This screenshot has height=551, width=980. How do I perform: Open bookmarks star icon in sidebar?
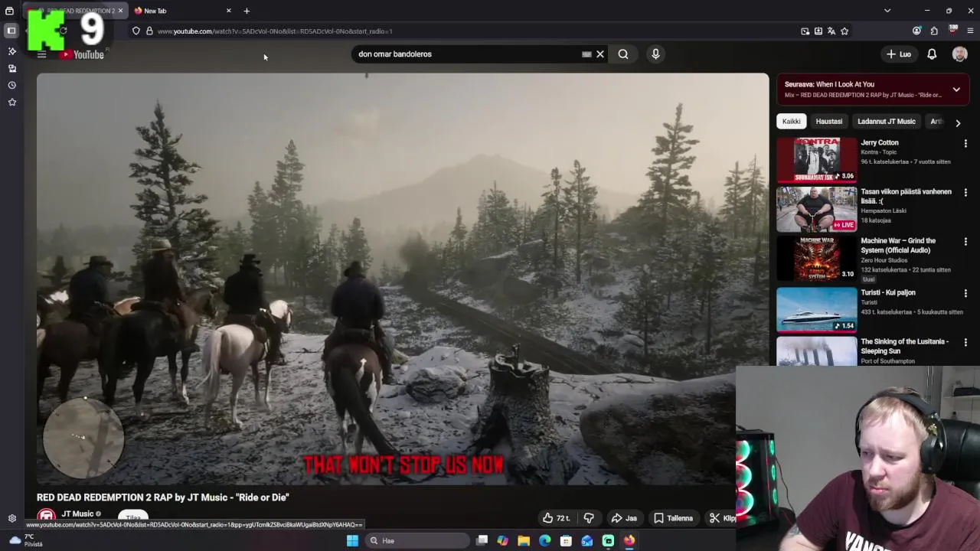[x=11, y=102]
